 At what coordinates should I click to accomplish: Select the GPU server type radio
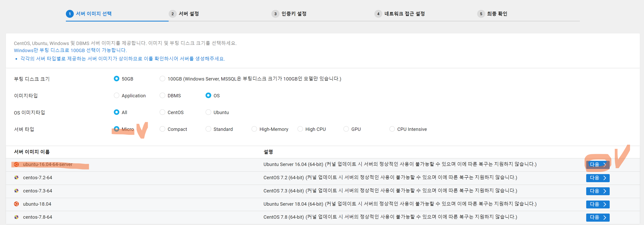click(346, 129)
